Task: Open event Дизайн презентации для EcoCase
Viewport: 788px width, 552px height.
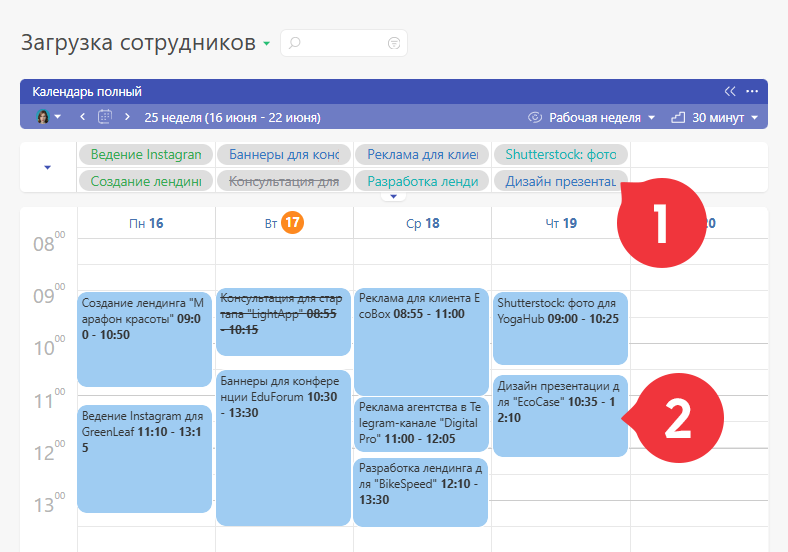Action: tap(560, 416)
